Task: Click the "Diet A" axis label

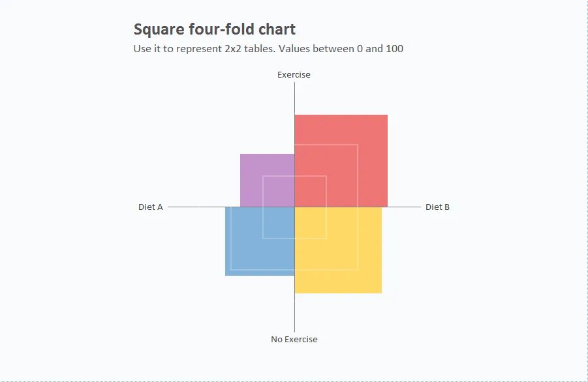Action: tap(150, 207)
